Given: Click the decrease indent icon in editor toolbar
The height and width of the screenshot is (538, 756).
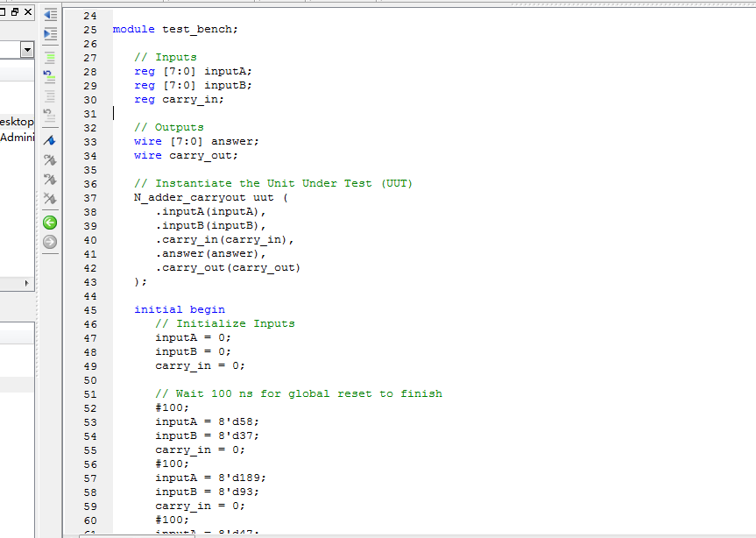Looking at the screenshot, I should [x=50, y=15].
